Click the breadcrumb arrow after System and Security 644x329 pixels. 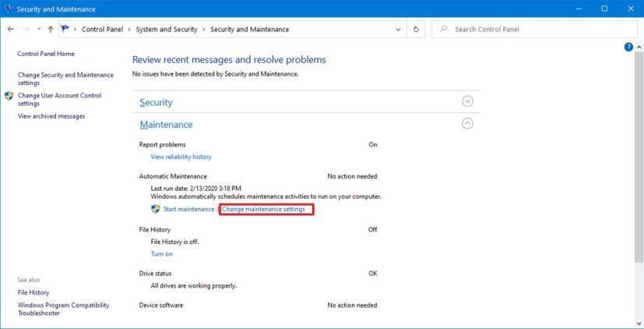tap(204, 29)
